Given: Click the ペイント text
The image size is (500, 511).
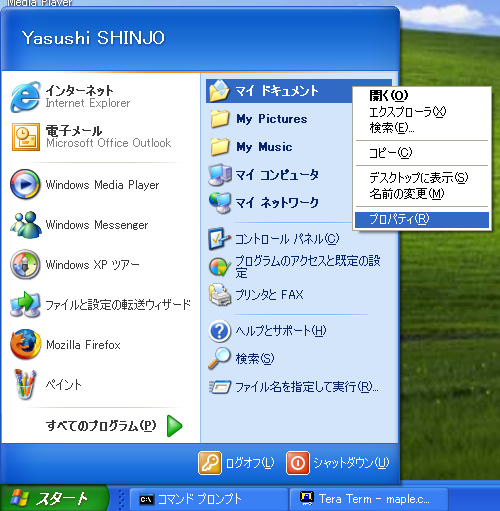Looking at the screenshot, I should pos(64,385).
